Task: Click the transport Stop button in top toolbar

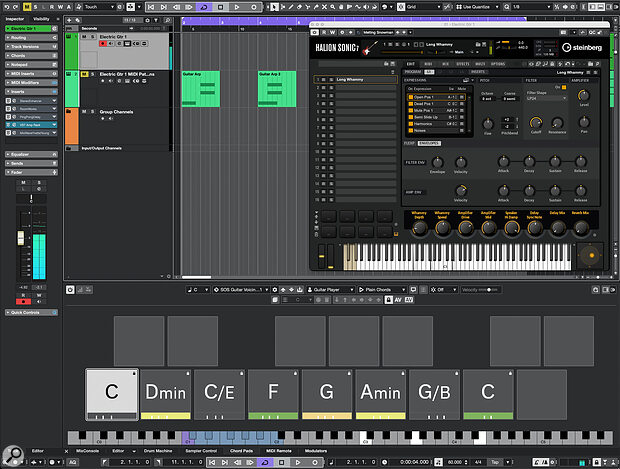Action: (221, 7)
